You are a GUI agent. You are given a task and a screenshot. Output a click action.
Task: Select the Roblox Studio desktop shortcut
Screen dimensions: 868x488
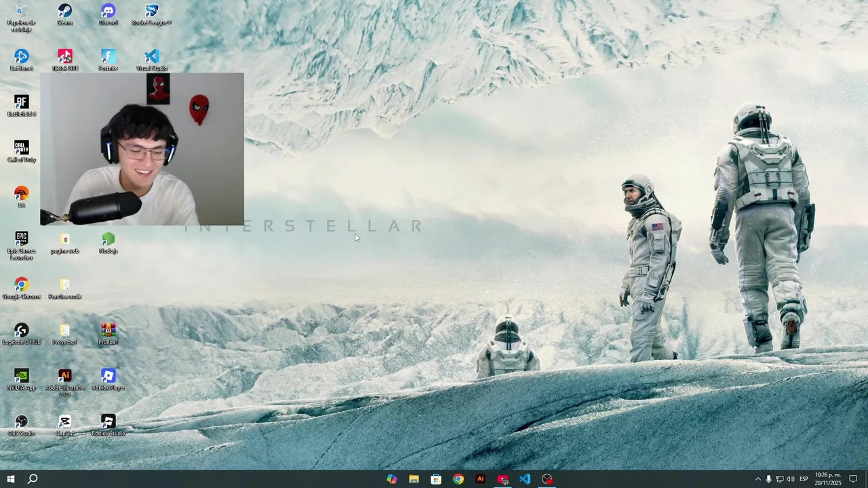[x=108, y=426]
